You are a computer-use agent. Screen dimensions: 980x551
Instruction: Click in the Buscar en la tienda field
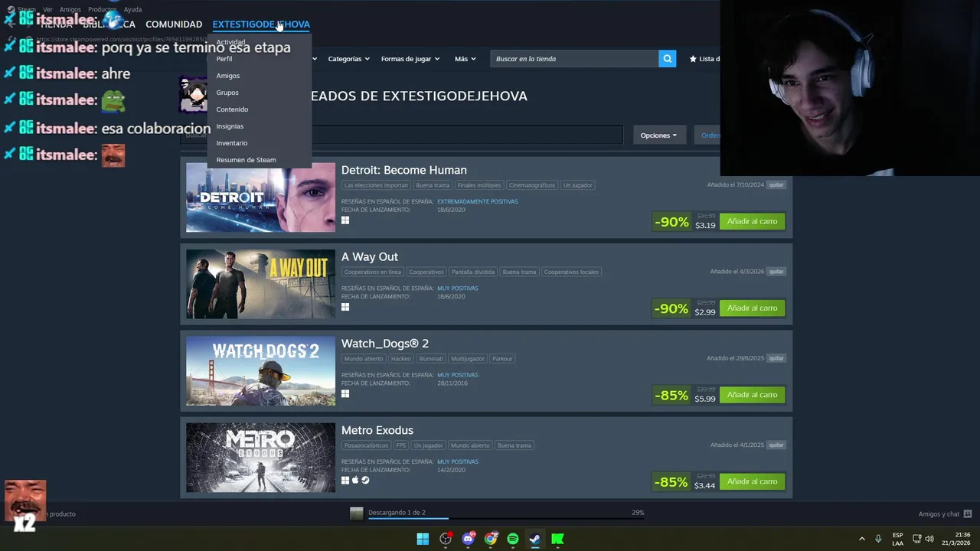click(x=574, y=59)
